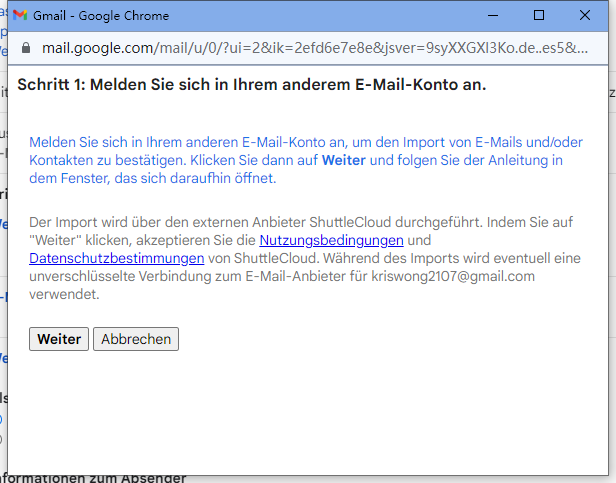Click the 'Gmail - Google Chrome' window title
Viewport: 616px width, 483px height.
(101, 16)
